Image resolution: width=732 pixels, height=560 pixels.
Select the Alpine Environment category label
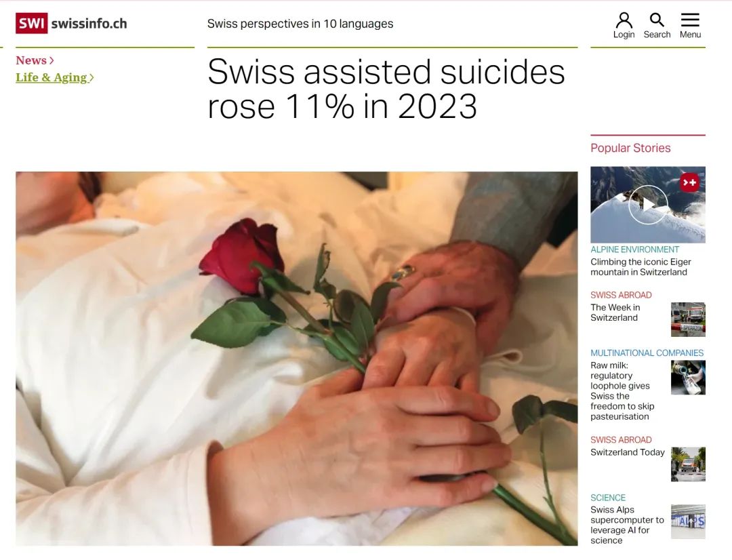634,249
